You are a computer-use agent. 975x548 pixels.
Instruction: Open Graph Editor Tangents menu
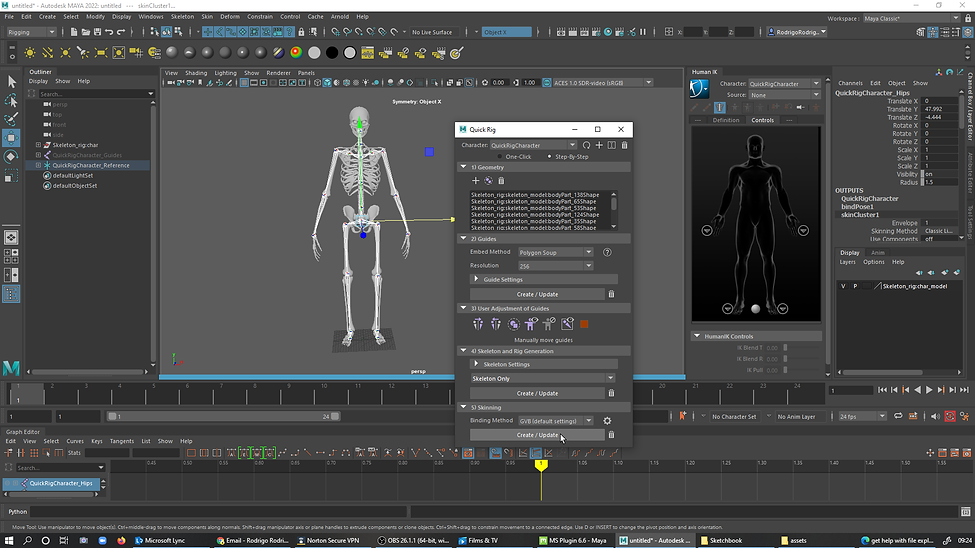pyautogui.click(x=122, y=441)
